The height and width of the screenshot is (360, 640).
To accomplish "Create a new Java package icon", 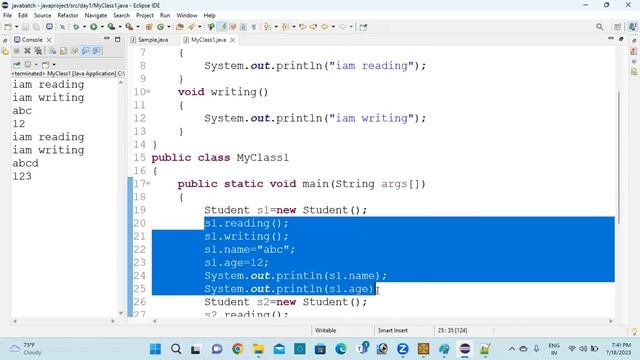I will click(x=149, y=27).
